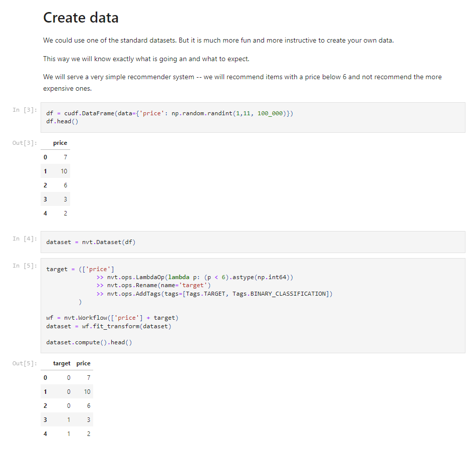The height and width of the screenshot is (451, 476).
Task: Click the In [5] target workflow code cell
Action: 253,306
